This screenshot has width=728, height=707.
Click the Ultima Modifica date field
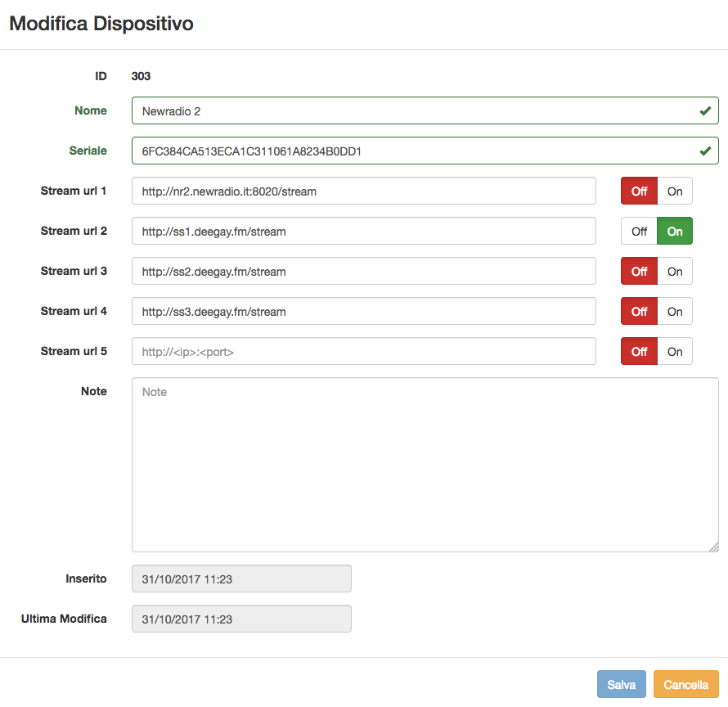(x=241, y=619)
